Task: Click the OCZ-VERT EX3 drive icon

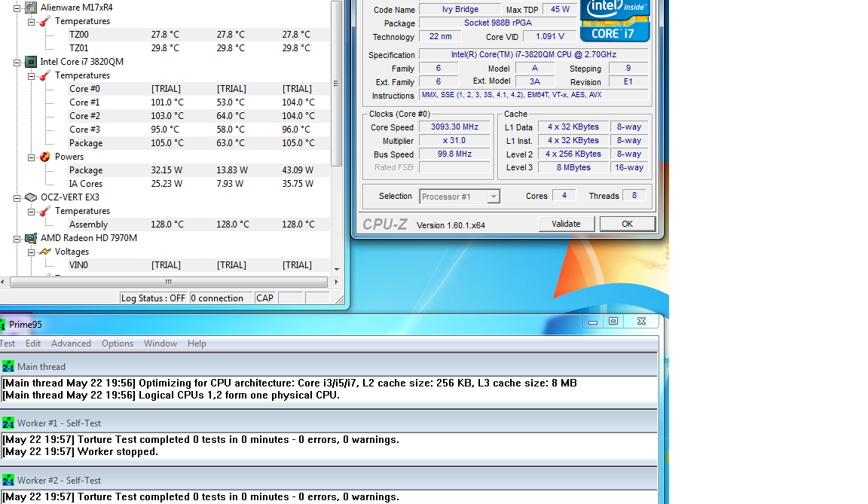Action: click(x=31, y=197)
